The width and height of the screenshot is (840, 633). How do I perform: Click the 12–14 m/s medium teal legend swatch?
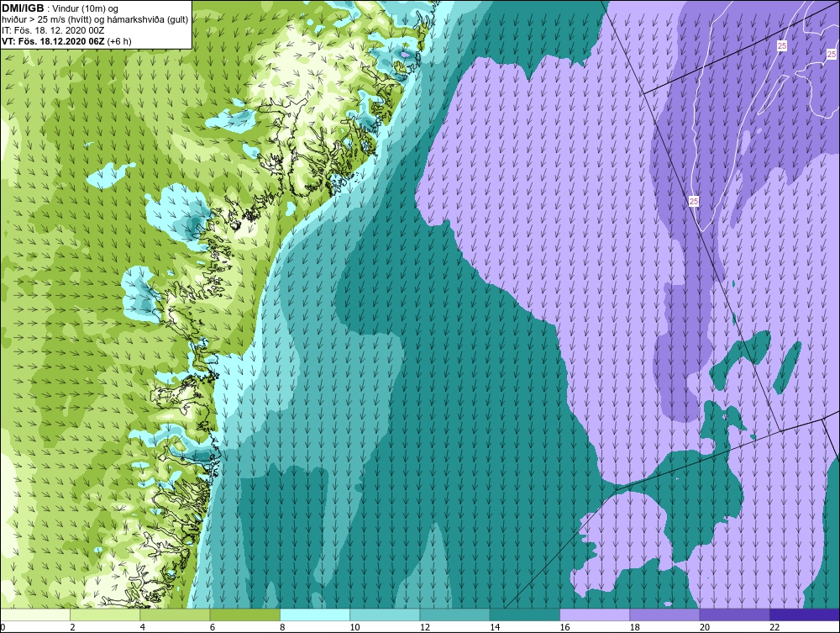[x=454, y=615]
